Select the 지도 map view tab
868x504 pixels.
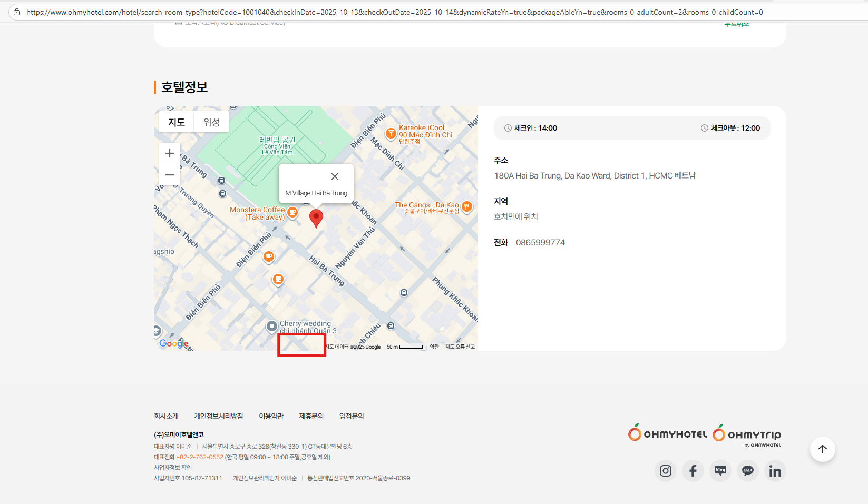[x=177, y=122]
